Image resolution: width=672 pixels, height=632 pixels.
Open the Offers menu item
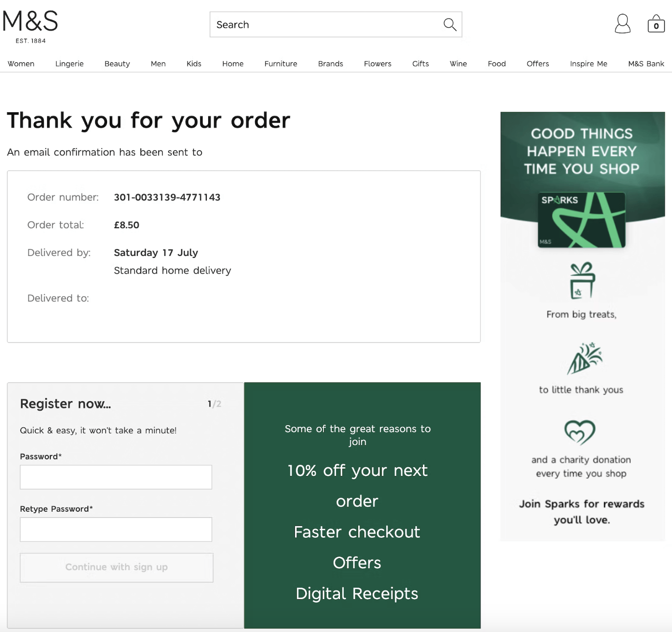pyautogui.click(x=538, y=64)
